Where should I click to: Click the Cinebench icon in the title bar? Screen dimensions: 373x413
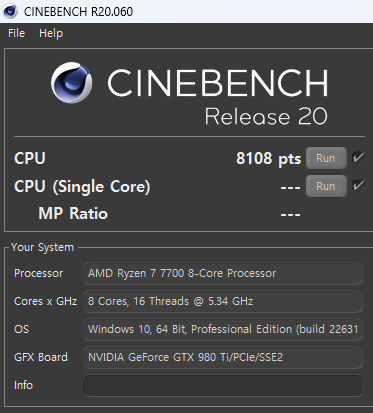(10, 11)
